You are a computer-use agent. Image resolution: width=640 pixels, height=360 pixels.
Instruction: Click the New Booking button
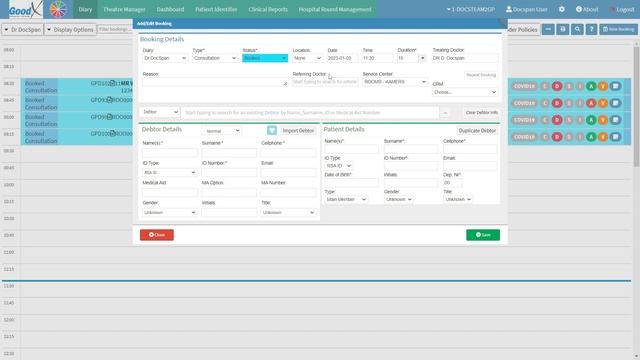[x=618, y=29]
